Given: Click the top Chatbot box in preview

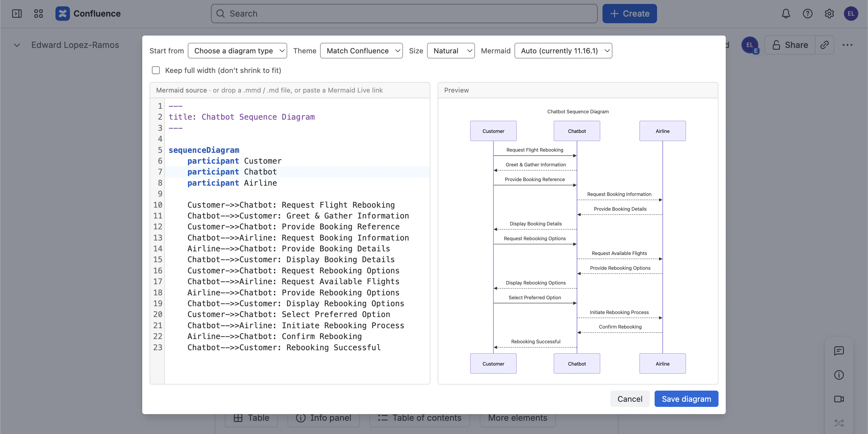Looking at the screenshot, I should tap(577, 131).
